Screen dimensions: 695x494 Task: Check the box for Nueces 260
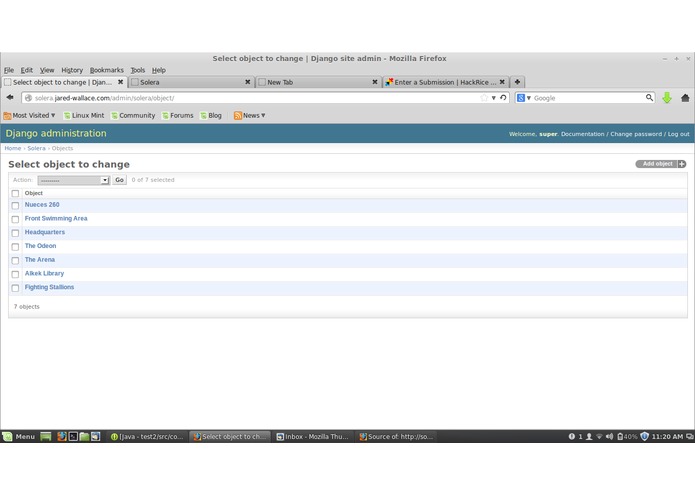[x=15, y=206]
